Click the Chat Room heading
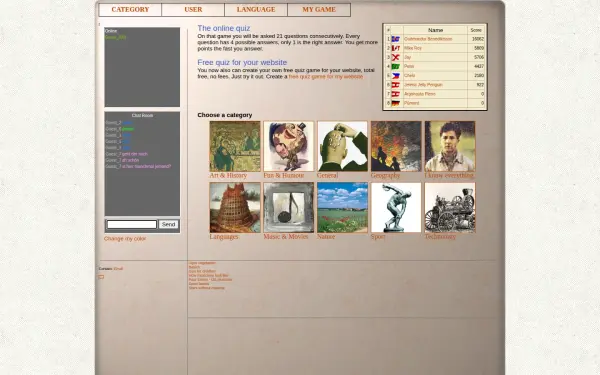The height and width of the screenshot is (375, 600). click(x=142, y=116)
